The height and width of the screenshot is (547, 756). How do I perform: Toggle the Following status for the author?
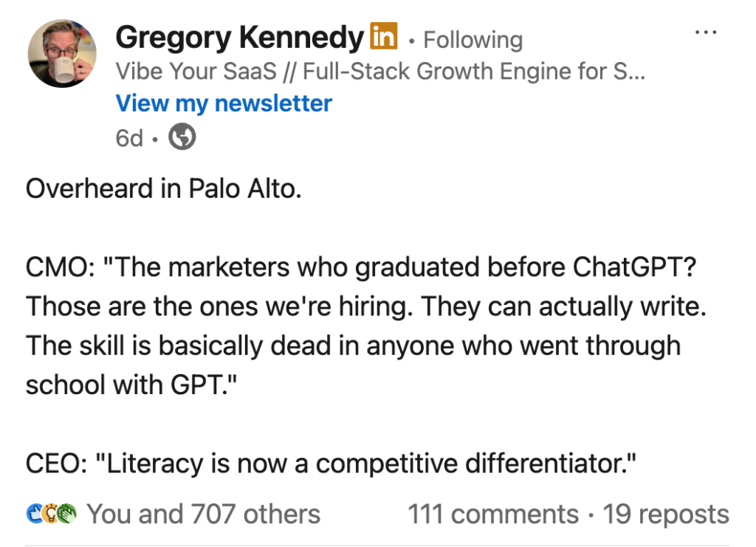pyautogui.click(x=472, y=39)
